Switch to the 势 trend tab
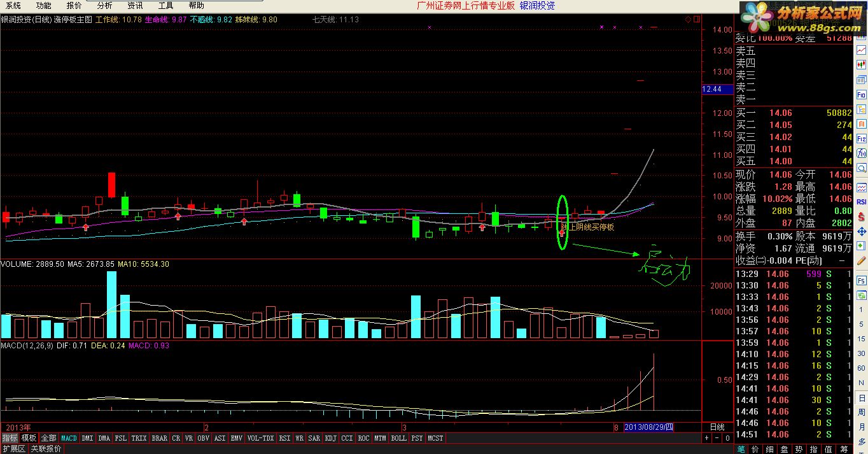Viewport: 868px width, 454px height. point(799,450)
